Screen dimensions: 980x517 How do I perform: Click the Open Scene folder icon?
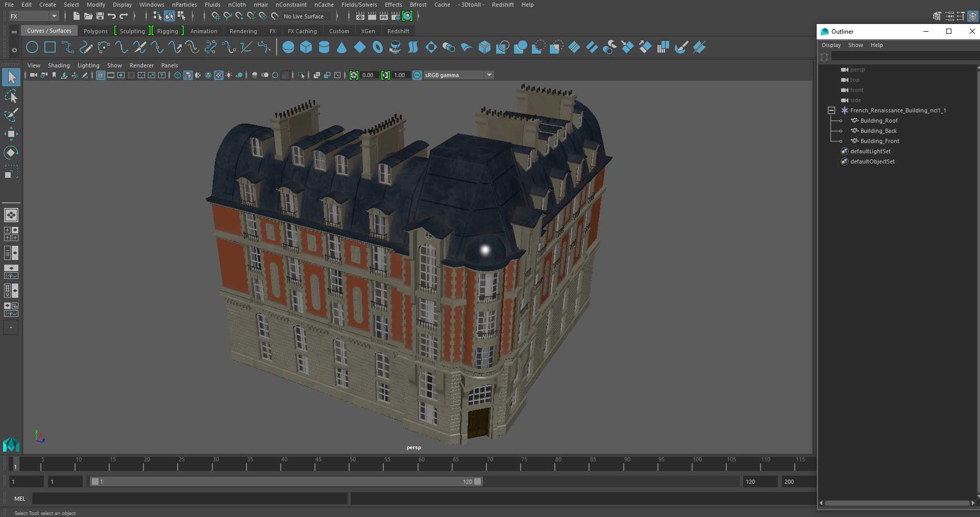pyautogui.click(x=88, y=16)
